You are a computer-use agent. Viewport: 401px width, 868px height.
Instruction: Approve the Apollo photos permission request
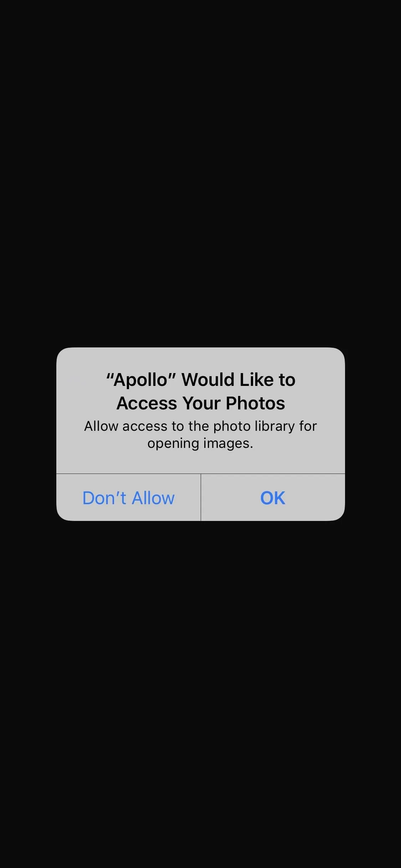point(273,497)
